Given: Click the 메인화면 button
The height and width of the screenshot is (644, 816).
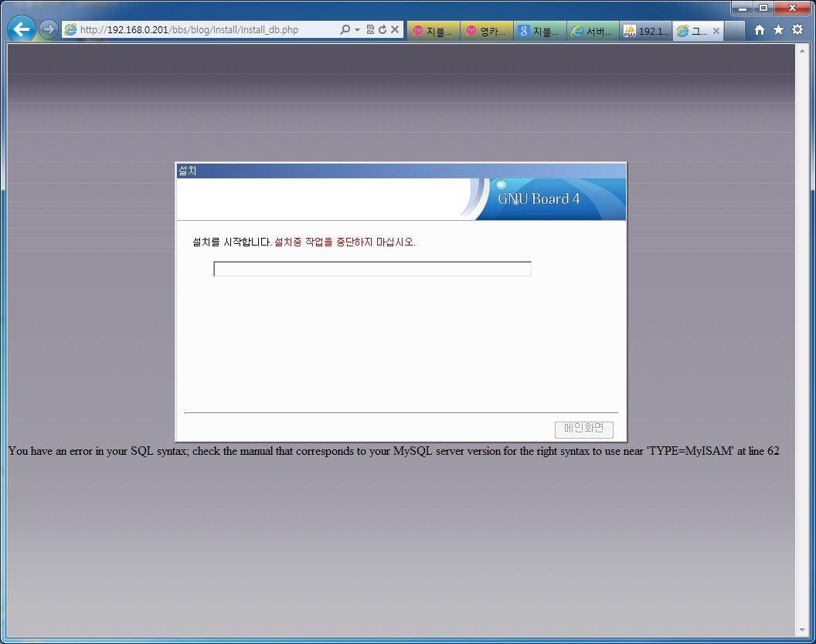Looking at the screenshot, I should click(x=584, y=429).
